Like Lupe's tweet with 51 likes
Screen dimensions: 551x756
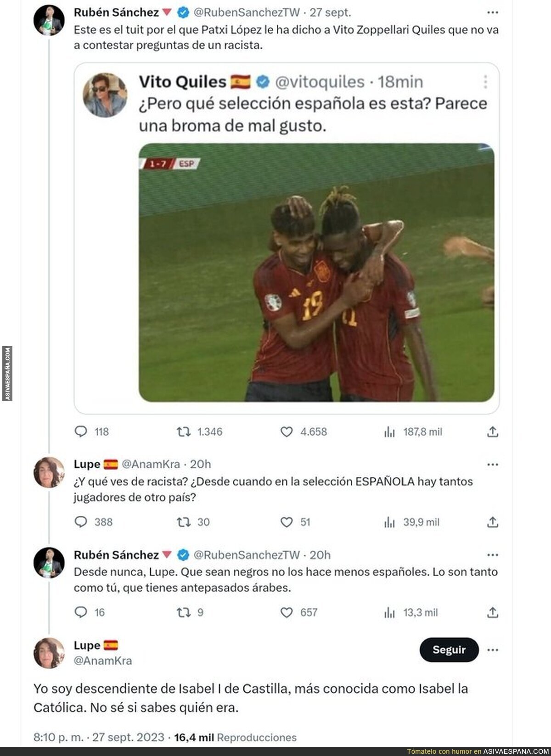(287, 522)
